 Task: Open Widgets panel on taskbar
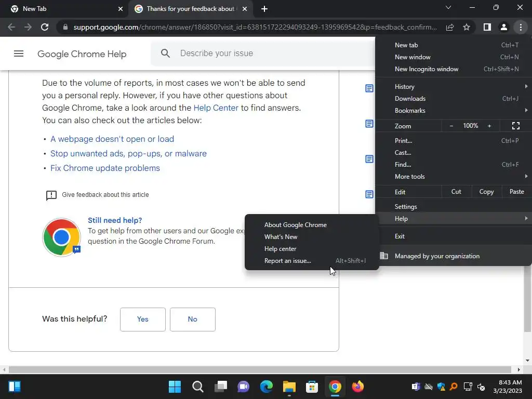(x=15, y=387)
